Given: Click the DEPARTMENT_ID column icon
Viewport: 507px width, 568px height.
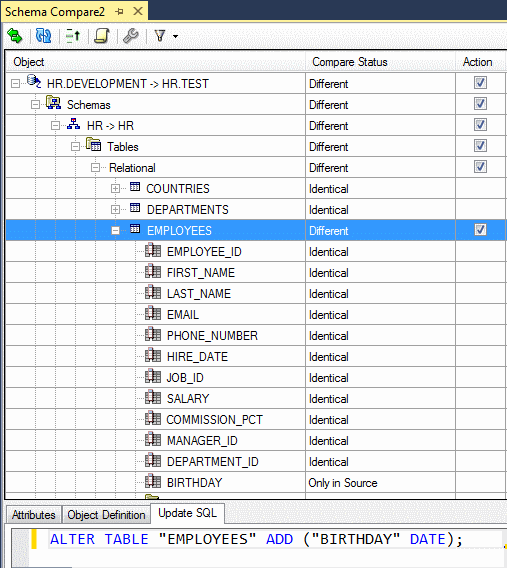Looking at the screenshot, I should pos(153,460).
